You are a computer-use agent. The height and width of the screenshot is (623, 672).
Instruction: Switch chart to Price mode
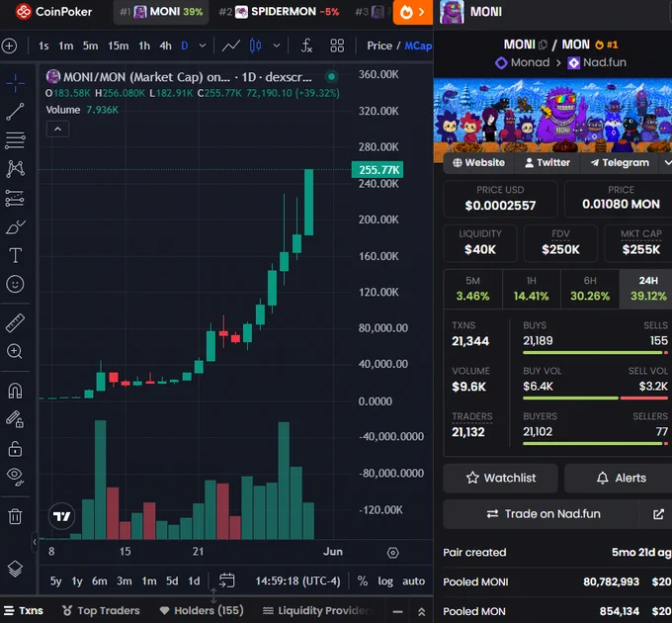(x=379, y=45)
